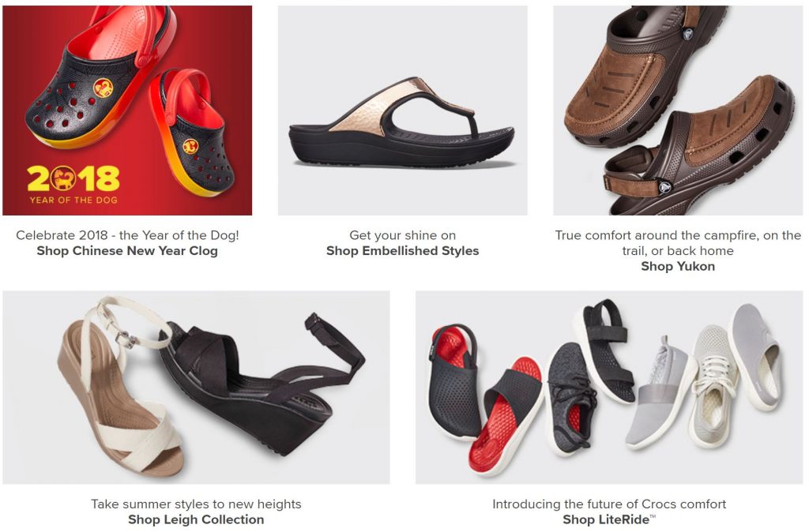Image resolution: width=809 pixels, height=532 pixels.
Task: Click the 2018 Year of the Dog logo
Action: [73, 185]
